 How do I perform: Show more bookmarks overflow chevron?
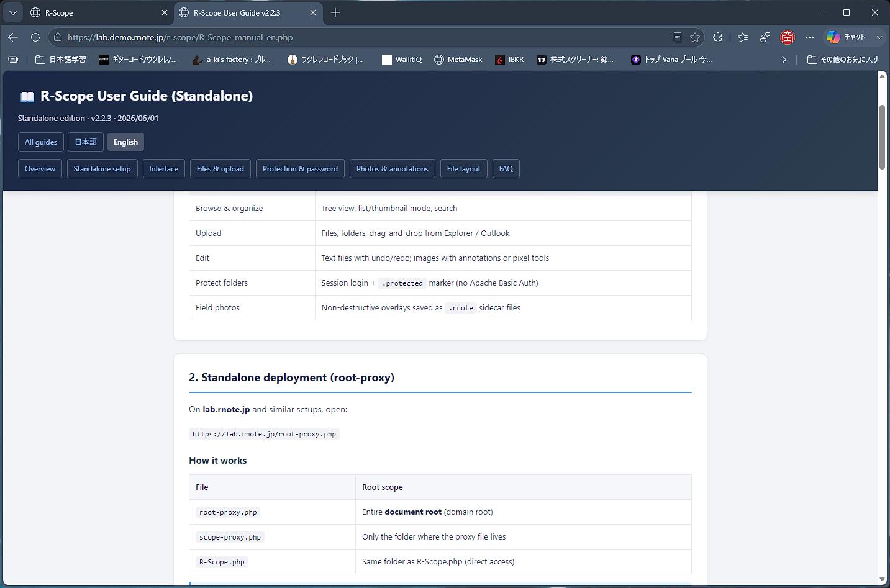[784, 60]
